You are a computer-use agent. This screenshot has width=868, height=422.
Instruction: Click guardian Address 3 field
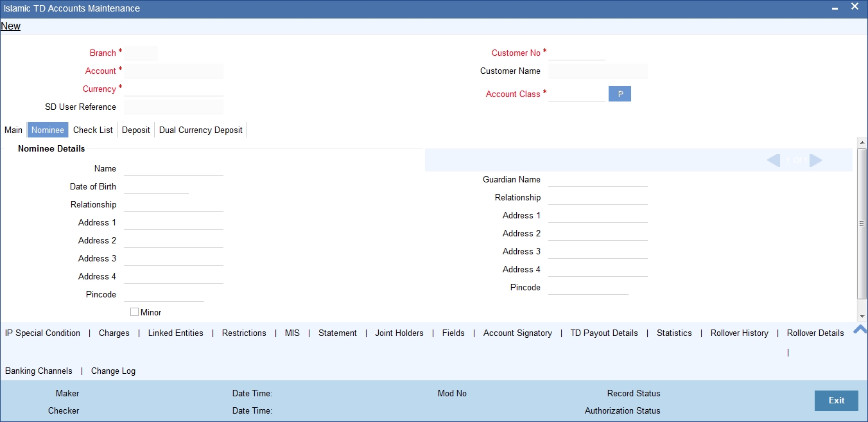coord(598,251)
